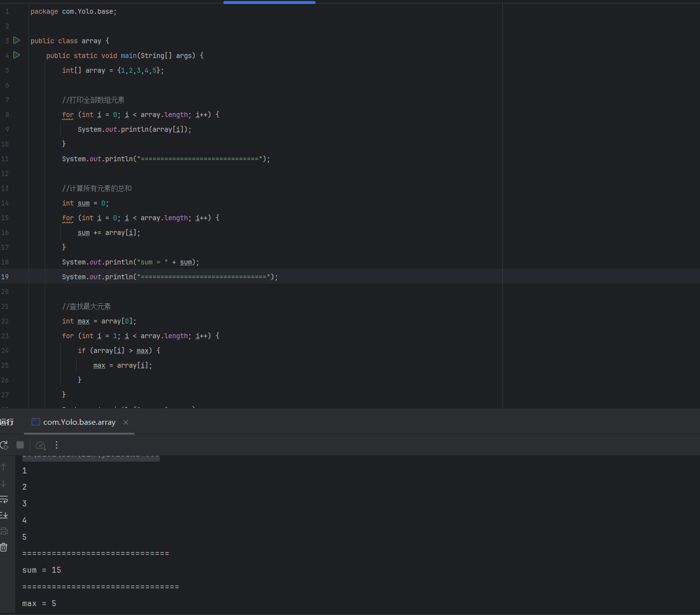This screenshot has height=615, width=700.
Task: Click the "if (array[i] > max) {" condition
Action: (x=119, y=351)
